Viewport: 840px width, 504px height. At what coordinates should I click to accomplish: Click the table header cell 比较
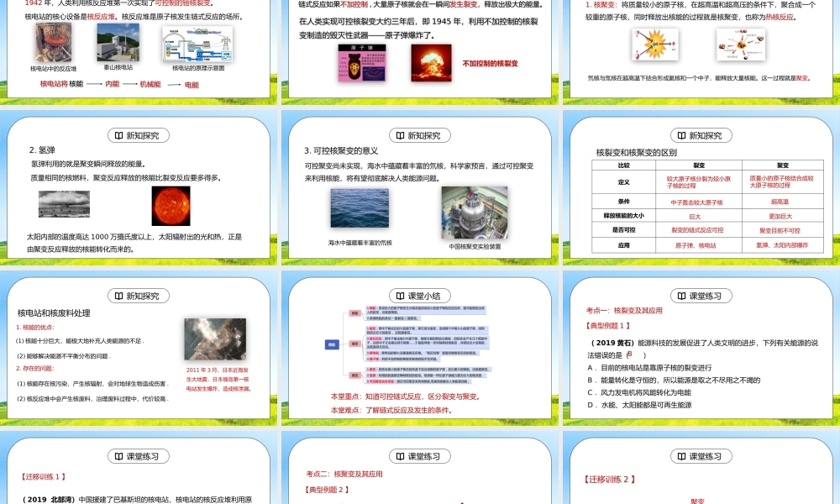point(623,165)
